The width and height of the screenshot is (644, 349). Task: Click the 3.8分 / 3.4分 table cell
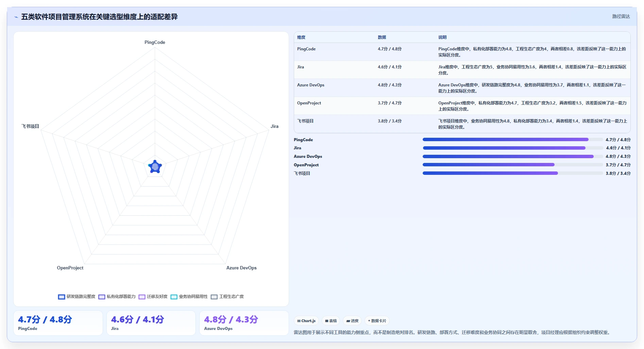(390, 121)
